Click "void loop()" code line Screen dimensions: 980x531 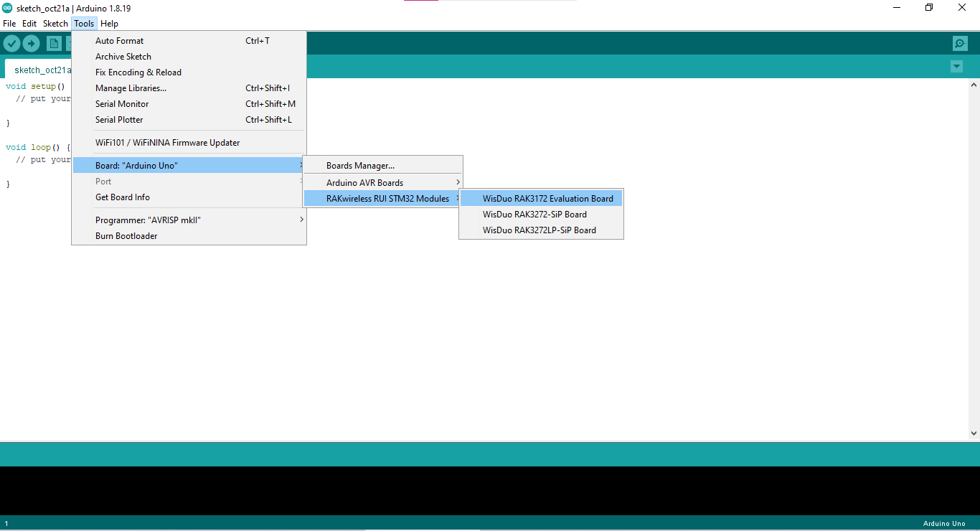point(38,147)
